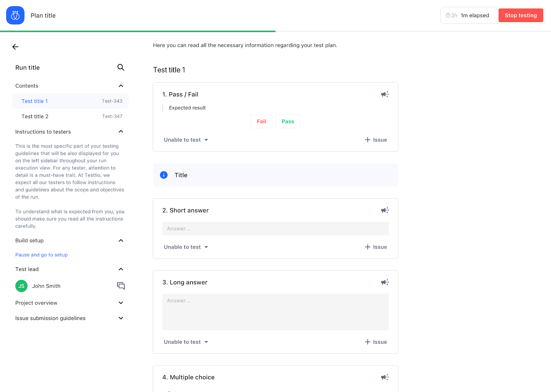
Task: Click the Testlio bug logo
Action: [15, 15]
